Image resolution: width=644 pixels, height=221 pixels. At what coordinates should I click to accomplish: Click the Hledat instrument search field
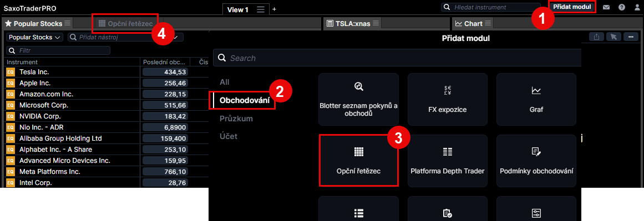point(492,7)
